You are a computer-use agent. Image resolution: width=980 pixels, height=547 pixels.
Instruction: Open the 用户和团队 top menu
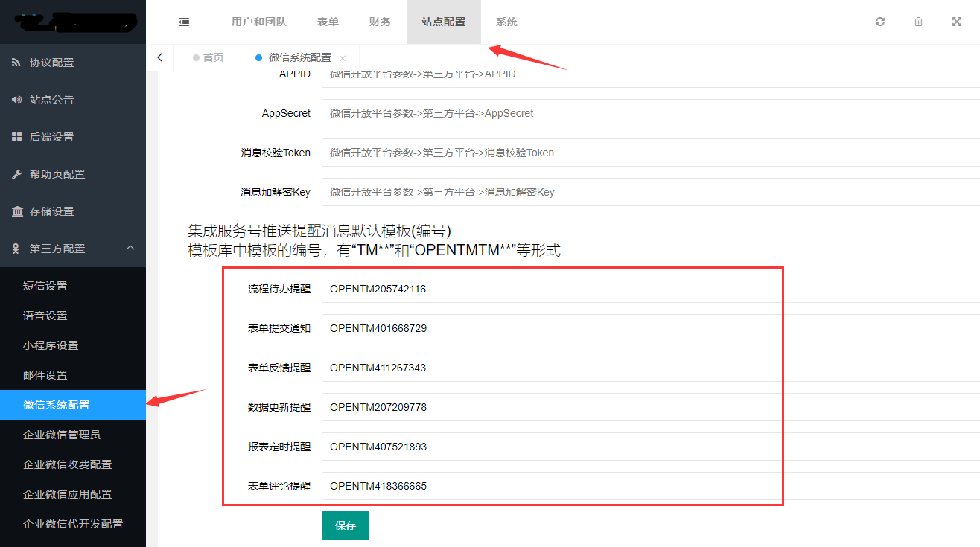click(258, 22)
